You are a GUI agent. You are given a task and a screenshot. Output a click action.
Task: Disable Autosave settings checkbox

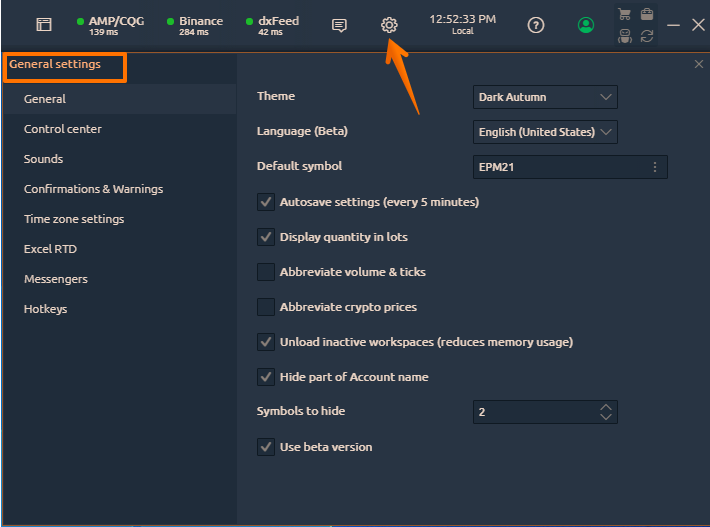pos(266,202)
